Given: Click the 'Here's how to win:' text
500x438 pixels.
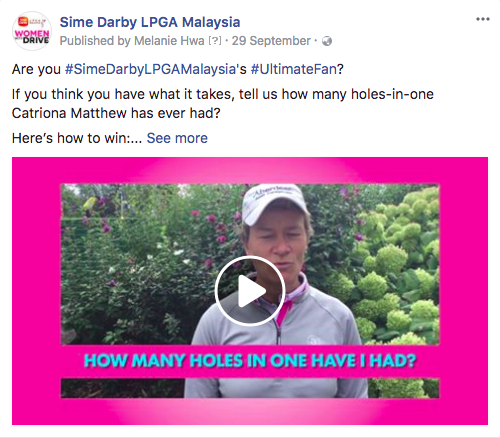Looking at the screenshot, I should click(x=71, y=138).
